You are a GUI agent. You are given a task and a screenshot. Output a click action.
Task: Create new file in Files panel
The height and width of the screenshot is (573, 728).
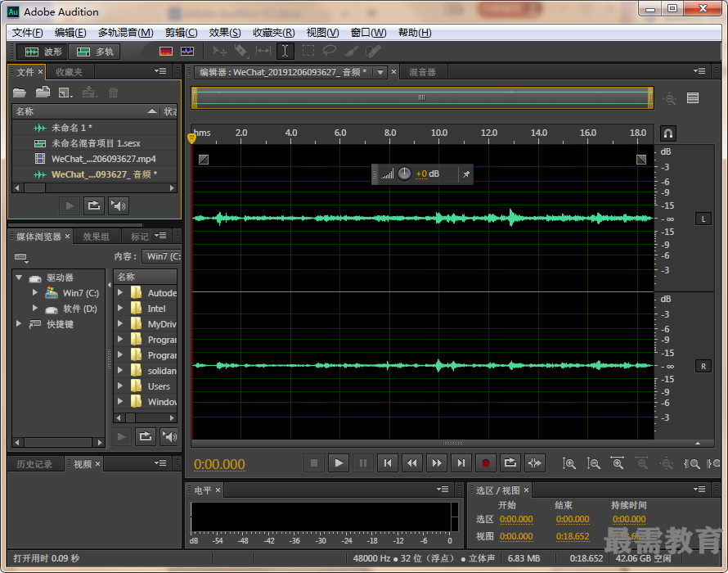click(65, 93)
